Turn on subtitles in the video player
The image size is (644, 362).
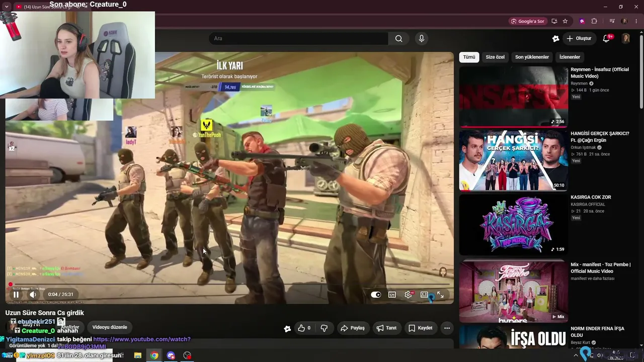(392, 295)
